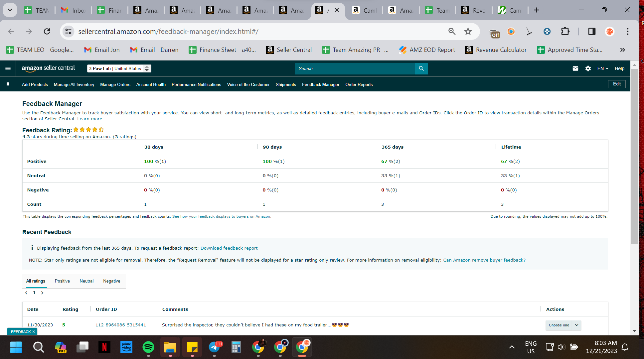Open the buyer messages envelope icon
Viewport: 644px width, 359px height.
575,68
